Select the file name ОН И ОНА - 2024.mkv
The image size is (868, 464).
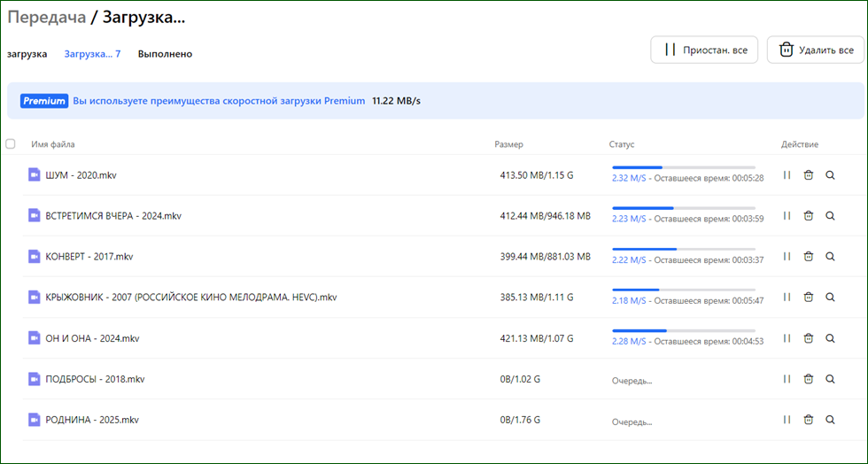pos(92,338)
